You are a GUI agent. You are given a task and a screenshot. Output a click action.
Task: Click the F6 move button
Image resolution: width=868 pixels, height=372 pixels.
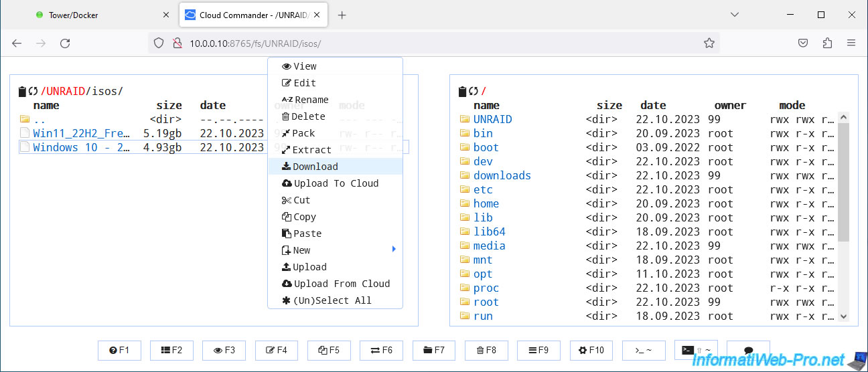pos(381,350)
